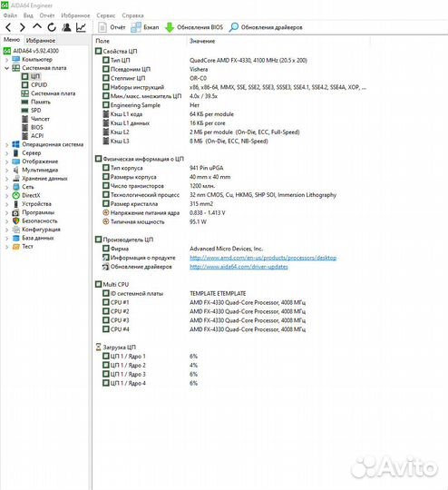This screenshot has height=490, width=448.
Task: Click the Фирма row
Action: click(183, 249)
